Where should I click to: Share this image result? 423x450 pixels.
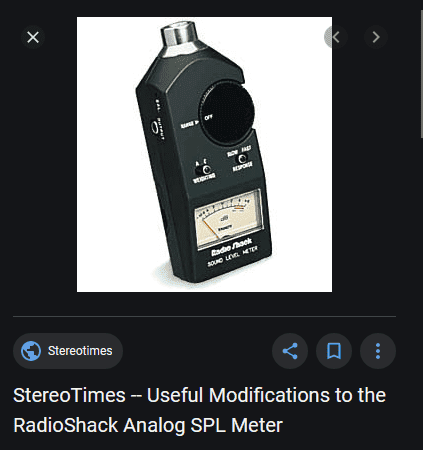(290, 351)
